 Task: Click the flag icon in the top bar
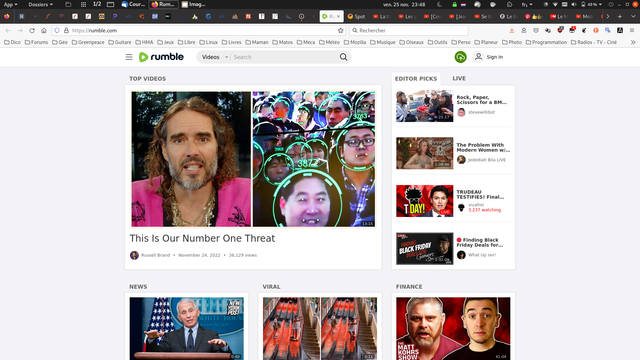point(463,4)
